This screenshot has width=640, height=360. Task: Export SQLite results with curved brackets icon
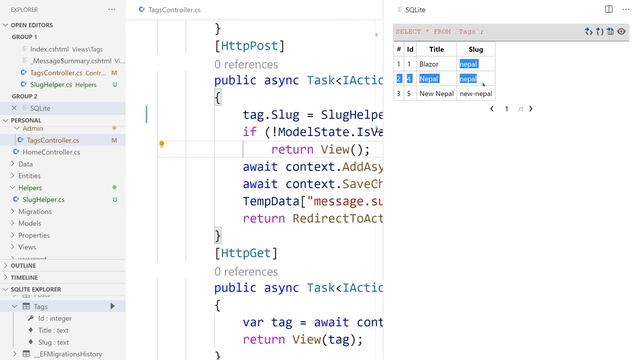(x=600, y=31)
